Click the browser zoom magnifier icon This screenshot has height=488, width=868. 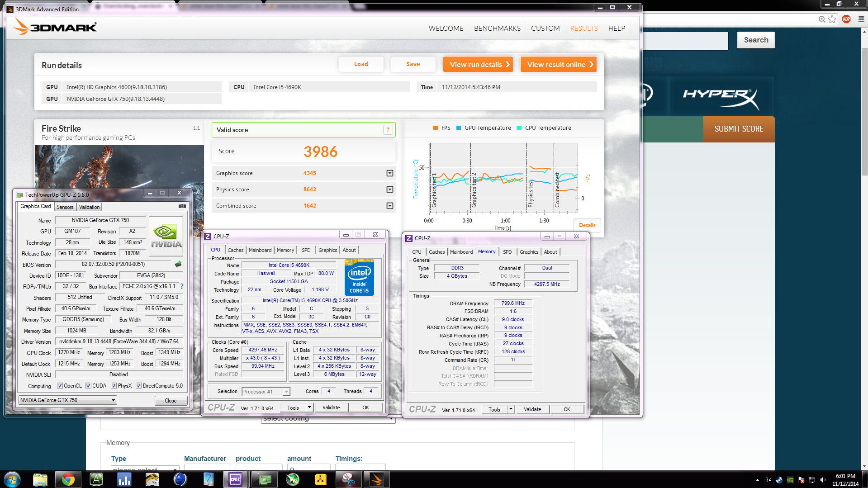coord(822,19)
